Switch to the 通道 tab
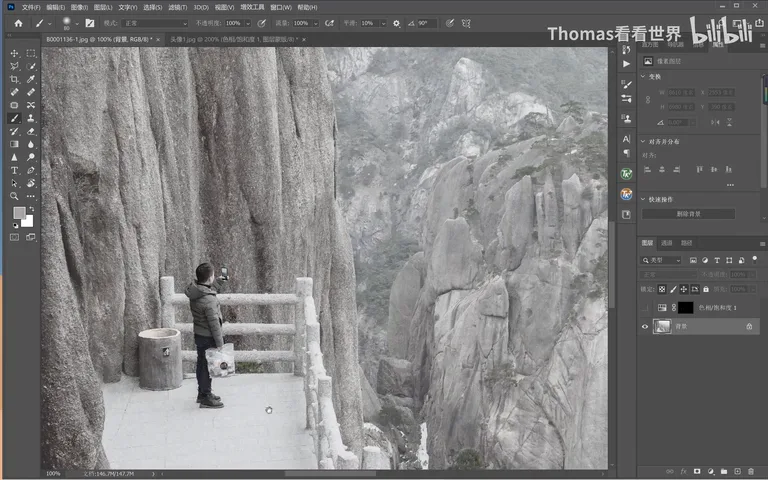The height and width of the screenshot is (480, 768). click(x=667, y=243)
